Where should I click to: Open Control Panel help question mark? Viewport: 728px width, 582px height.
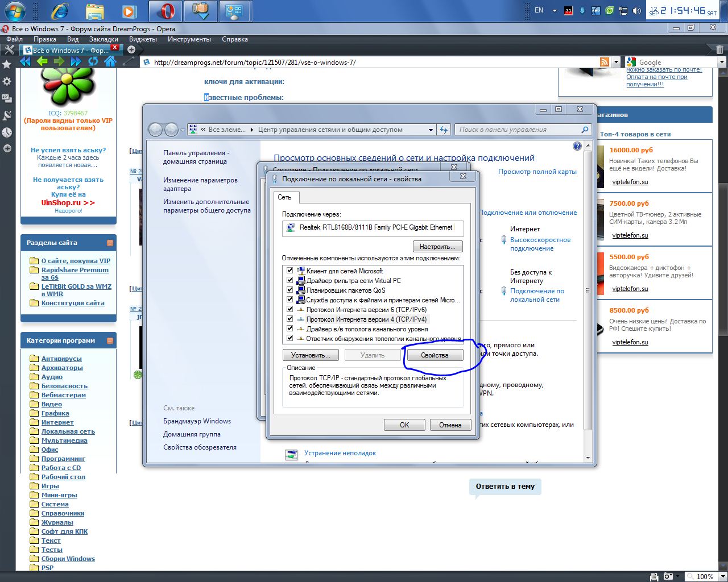(x=577, y=146)
